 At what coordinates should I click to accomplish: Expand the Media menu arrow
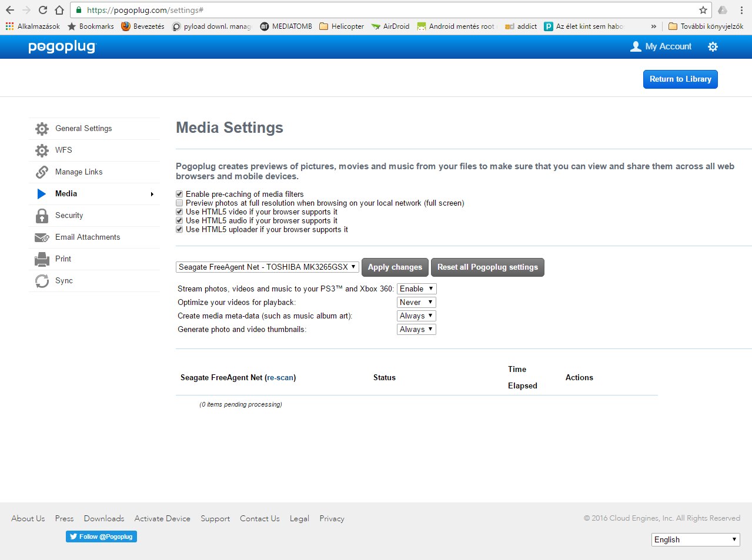tap(152, 194)
